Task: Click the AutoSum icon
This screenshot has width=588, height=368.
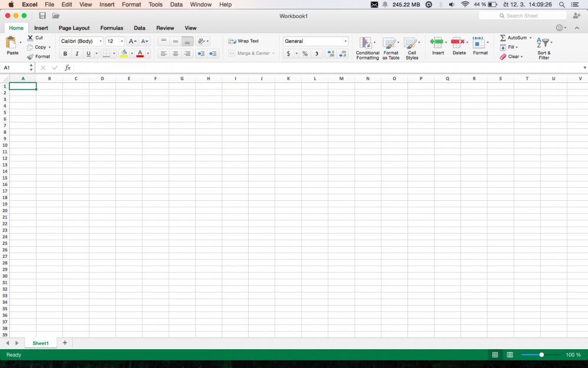Action: point(503,38)
